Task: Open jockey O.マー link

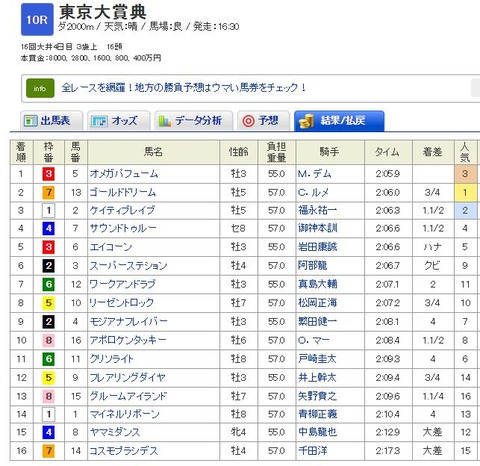Action: pyautogui.click(x=314, y=340)
